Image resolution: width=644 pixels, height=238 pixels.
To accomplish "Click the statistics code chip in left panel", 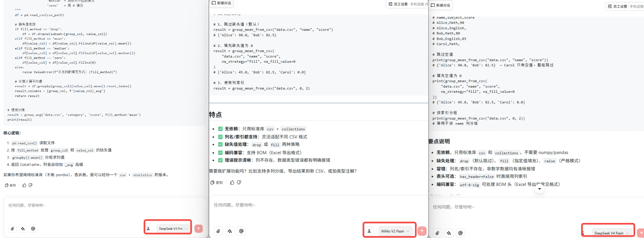I will [x=143, y=175].
